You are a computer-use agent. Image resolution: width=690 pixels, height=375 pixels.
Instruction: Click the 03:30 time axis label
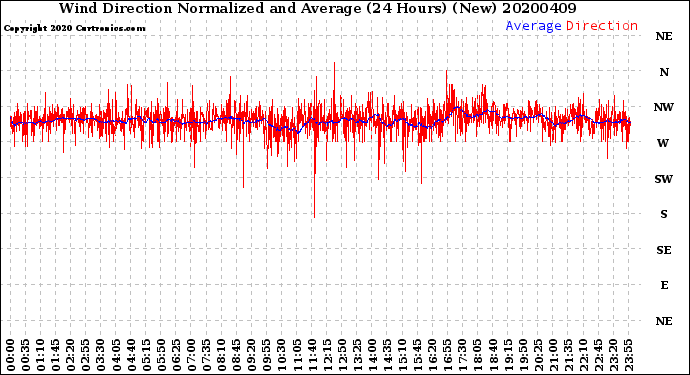101,355
